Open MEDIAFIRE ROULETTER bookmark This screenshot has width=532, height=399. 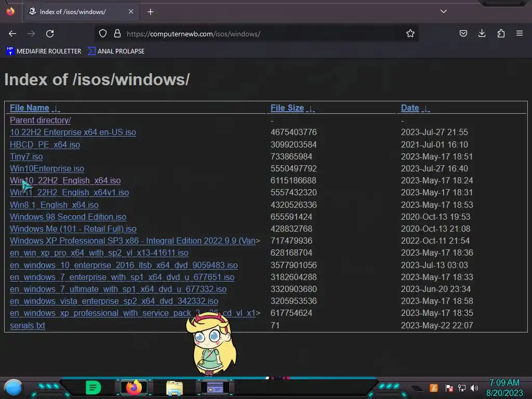point(44,51)
